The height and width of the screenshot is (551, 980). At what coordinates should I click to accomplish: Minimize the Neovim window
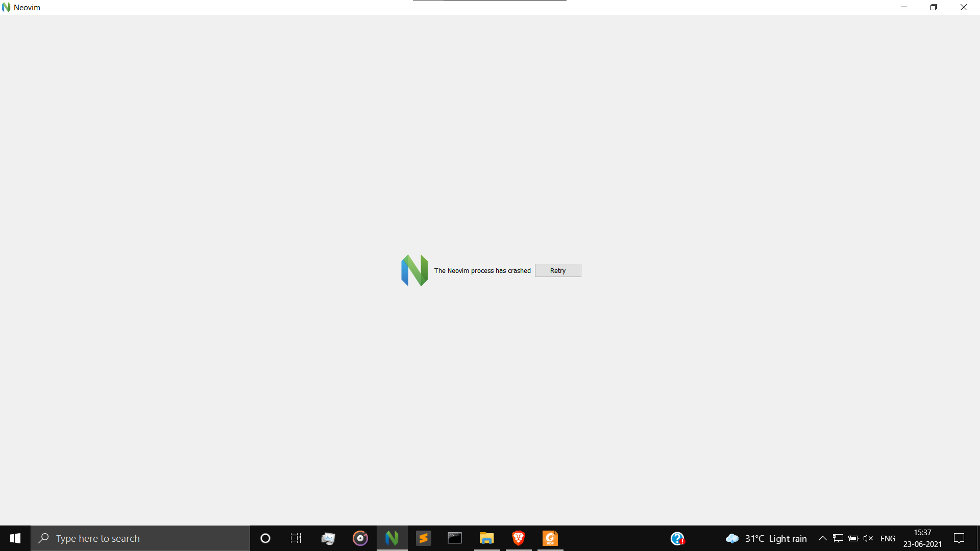tap(904, 7)
